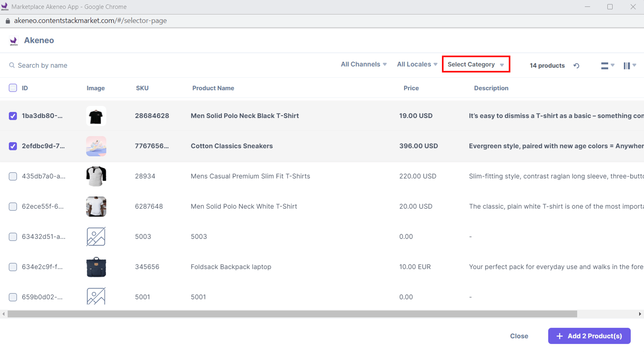Click the 19.00 USD price cell
The width and height of the screenshot is (644, 352).
tap(416, 116)
